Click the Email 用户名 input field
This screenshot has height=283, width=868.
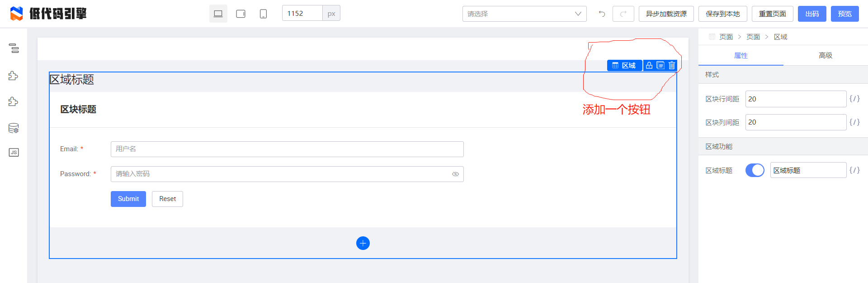pos(287,149)
